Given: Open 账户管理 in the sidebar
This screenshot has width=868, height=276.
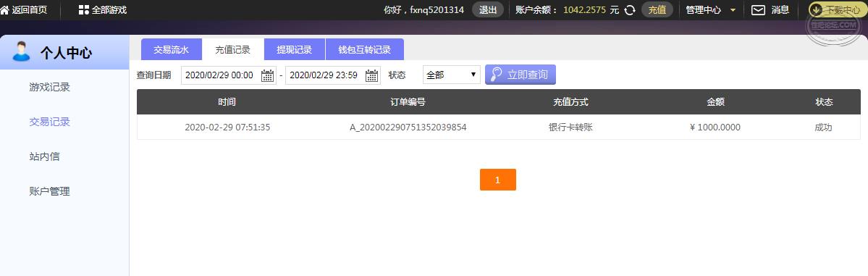Looking at the screenshot, I should [x=49, y=192].
